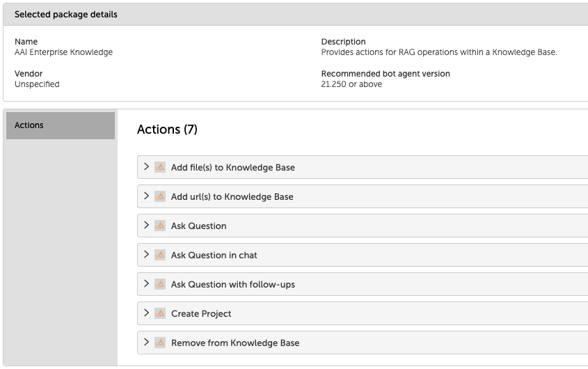Expand the Ask Question in chat chevron
This screenshot has width=588, height=369.
pos(146,255)
